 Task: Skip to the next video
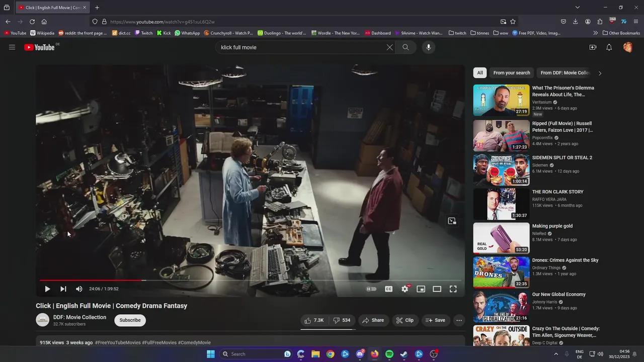click(63, 289)
